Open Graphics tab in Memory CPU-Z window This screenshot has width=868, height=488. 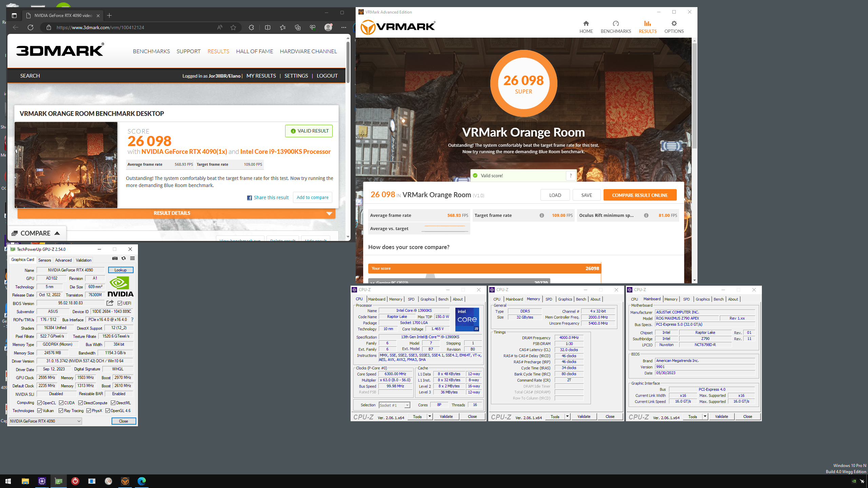point(565,299)
